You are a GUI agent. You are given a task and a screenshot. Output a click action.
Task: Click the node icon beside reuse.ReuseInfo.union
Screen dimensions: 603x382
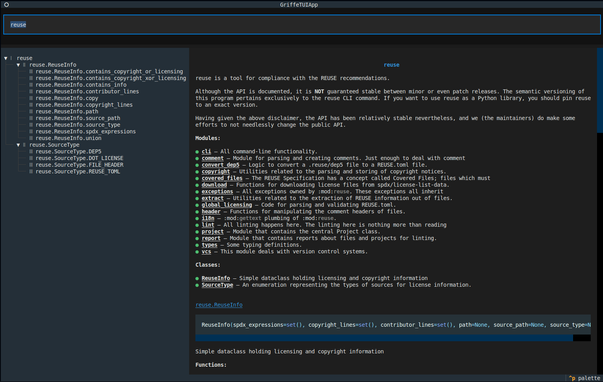[31, 138]
